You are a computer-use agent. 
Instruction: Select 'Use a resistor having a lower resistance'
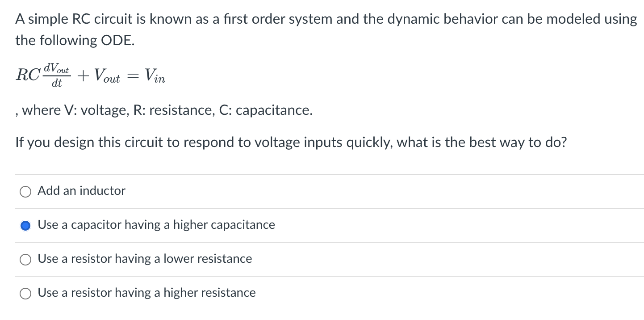click(x=25, y=259)
